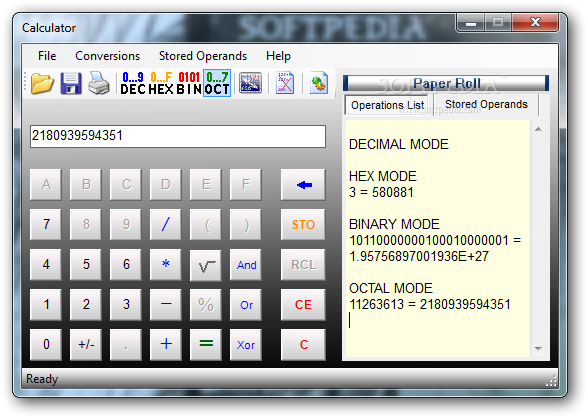Click paper roll scrollbar up arrow
588x418 pixels.
coord(538,129)
